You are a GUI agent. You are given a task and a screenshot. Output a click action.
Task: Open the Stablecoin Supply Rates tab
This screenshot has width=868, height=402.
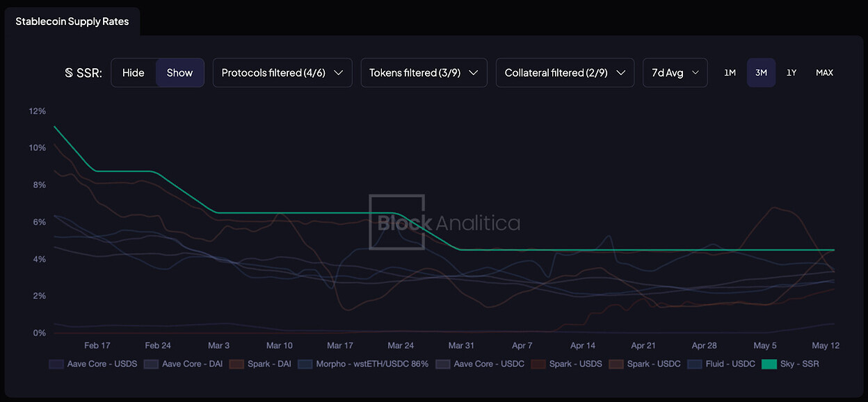[72, 22]
